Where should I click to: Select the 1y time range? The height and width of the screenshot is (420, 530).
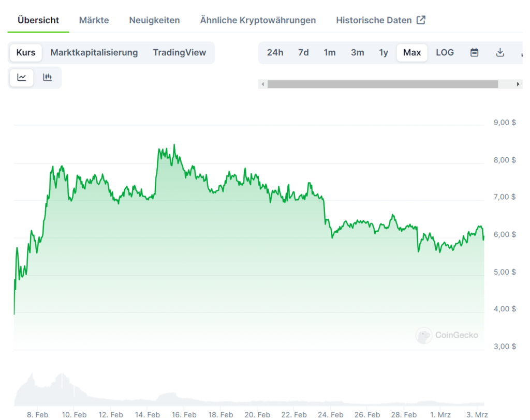383,52
